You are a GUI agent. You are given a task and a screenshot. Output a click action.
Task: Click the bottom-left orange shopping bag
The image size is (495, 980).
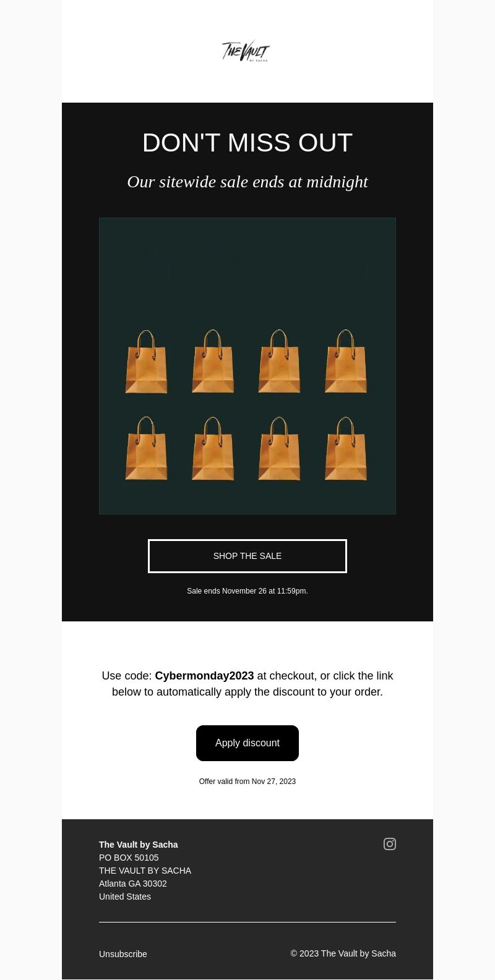pos(147,448)
